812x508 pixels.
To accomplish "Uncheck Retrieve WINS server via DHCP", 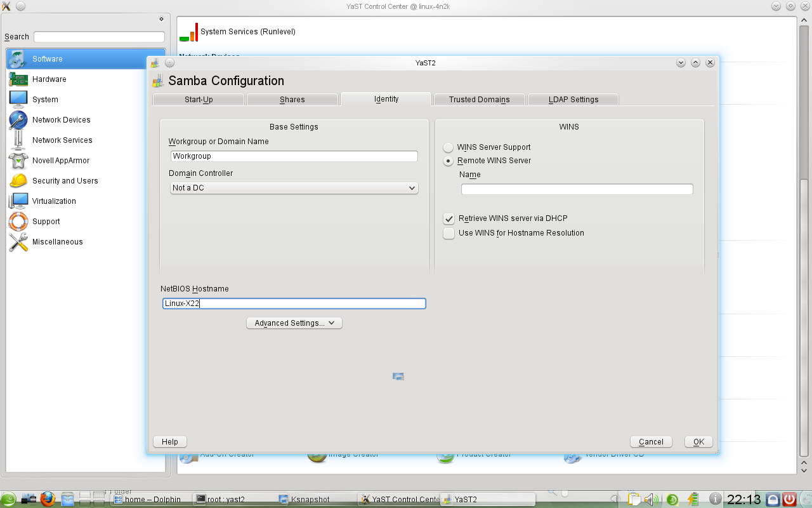I will 449,218.
